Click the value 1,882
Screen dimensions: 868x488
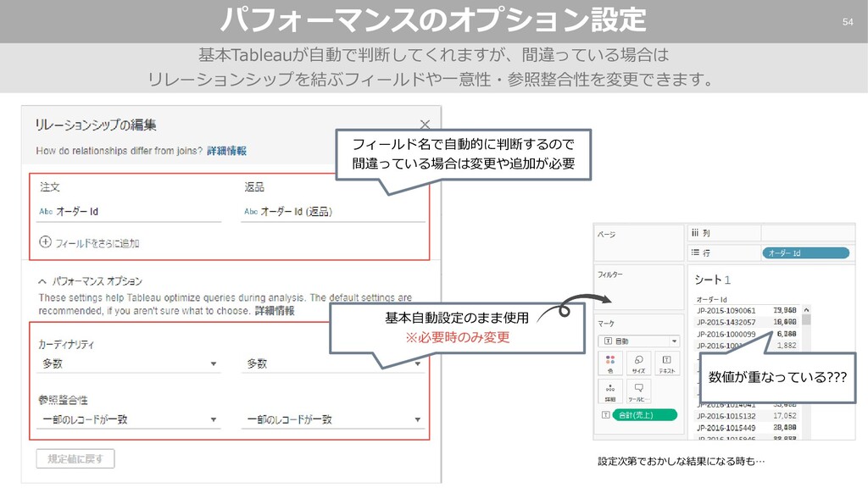(787, 346)
